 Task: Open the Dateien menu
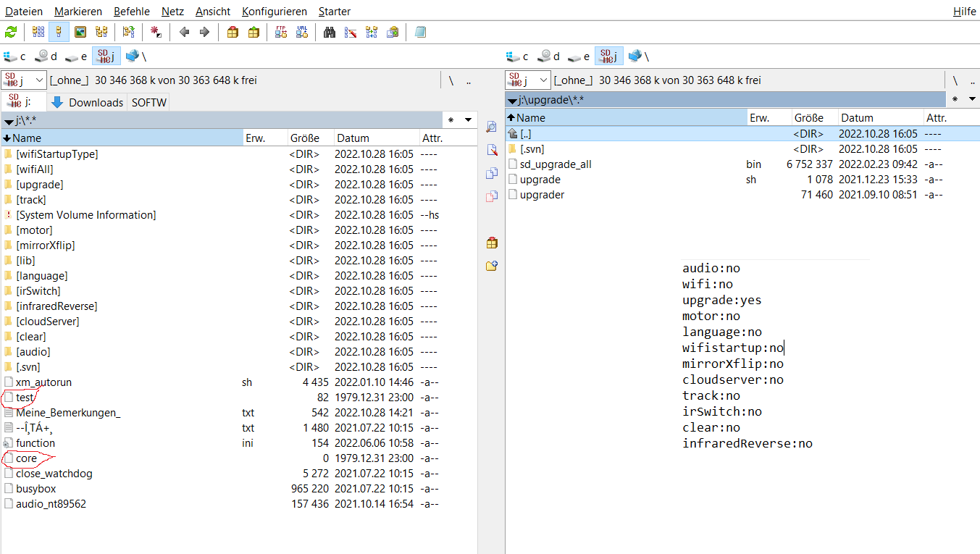pyautogui.click(x=24, y=12)
